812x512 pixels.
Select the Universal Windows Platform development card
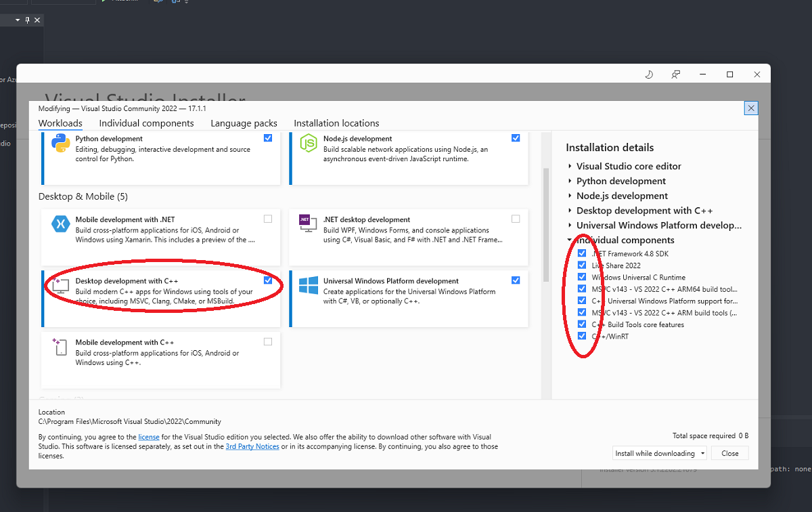409,299
